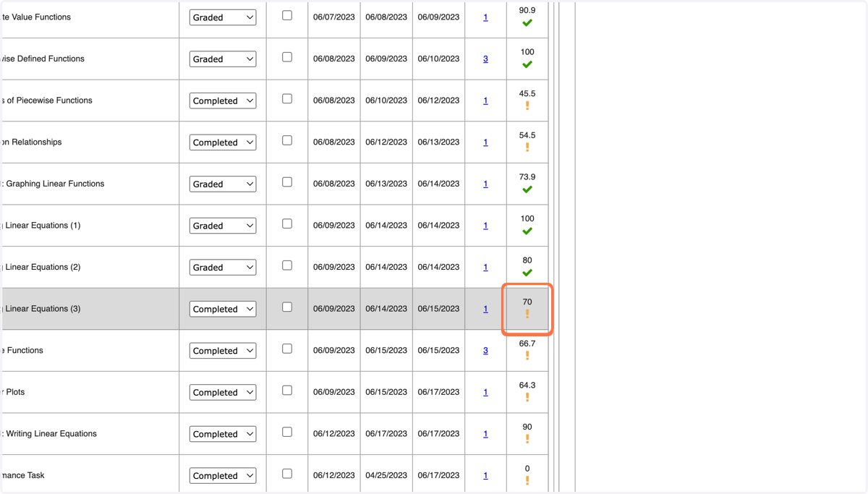Open attempts link for Writing Linear Equations

pyautogui.click(x=485, y=434)
